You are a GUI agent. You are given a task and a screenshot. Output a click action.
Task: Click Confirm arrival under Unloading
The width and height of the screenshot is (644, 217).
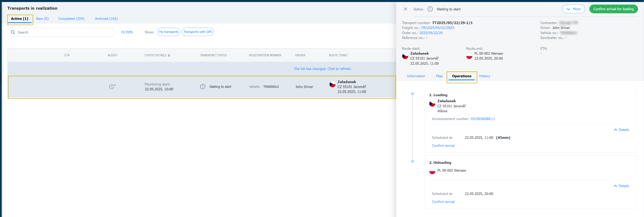click(443, 202)
